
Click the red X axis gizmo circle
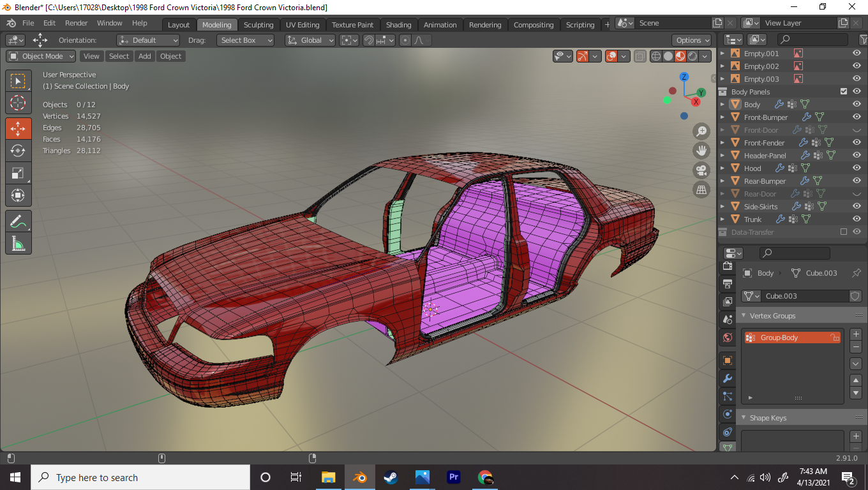coord(696,101)
